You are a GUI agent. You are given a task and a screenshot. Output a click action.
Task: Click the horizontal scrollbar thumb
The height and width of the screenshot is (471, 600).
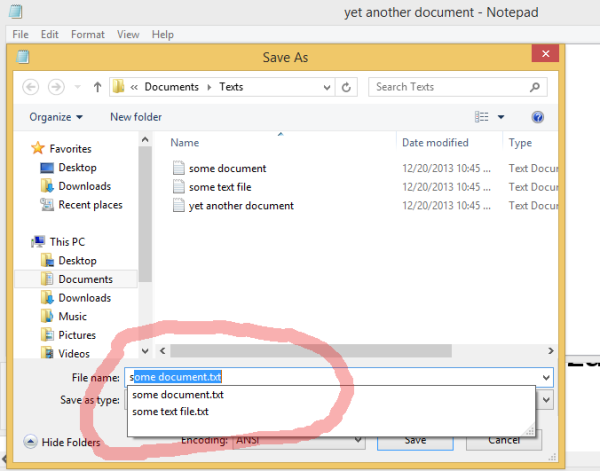click(311, 350)
